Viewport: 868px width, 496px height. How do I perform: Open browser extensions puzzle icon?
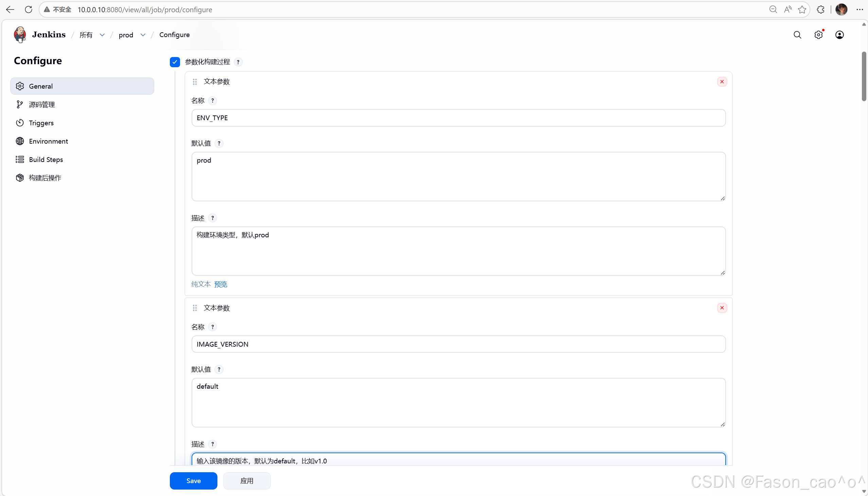point(821,10)
